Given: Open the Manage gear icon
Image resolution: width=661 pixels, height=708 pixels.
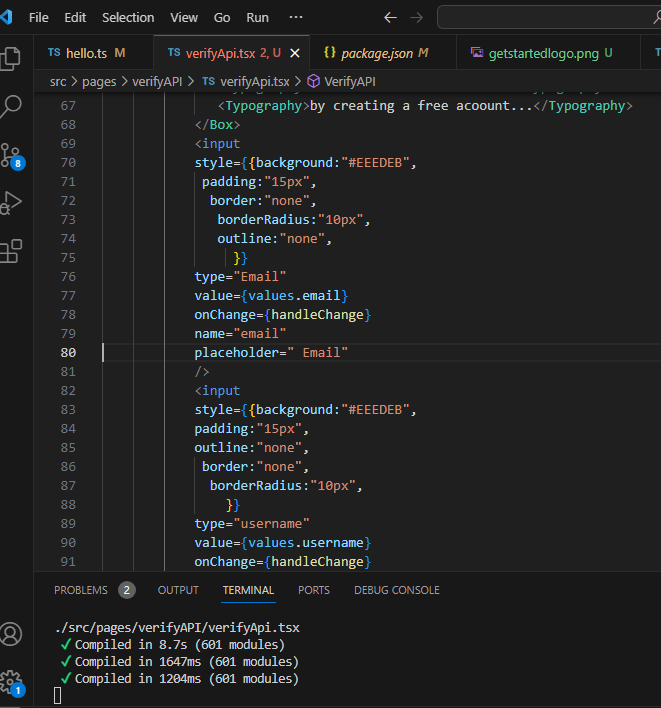Looking at the screenshot, I should (x=12, y=683).
